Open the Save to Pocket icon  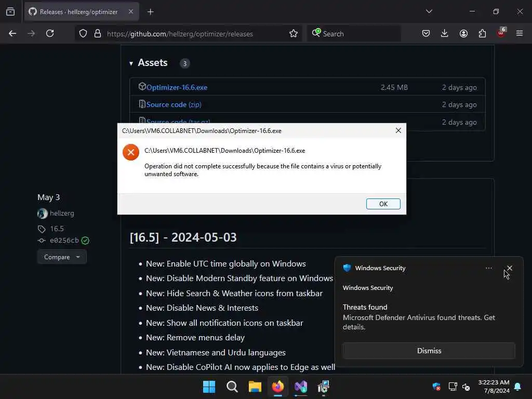pyautogui.click(x=426, y=34)
